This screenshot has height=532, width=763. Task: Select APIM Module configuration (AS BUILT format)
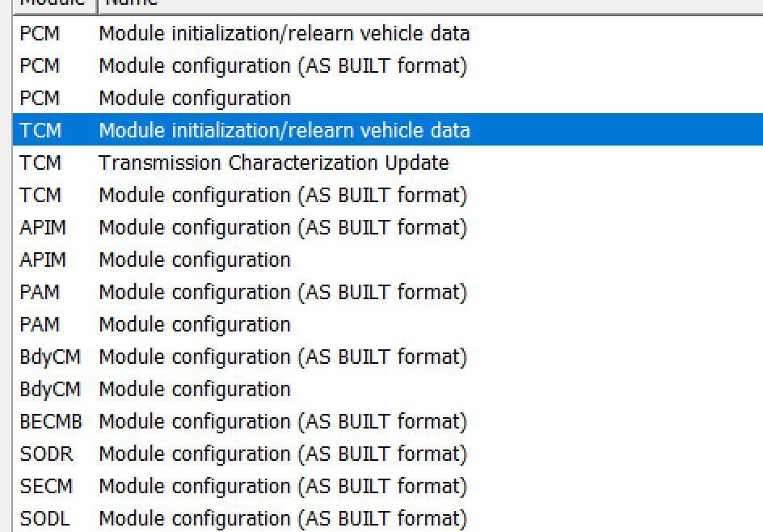pyautogui.click(x=242, y=227)
